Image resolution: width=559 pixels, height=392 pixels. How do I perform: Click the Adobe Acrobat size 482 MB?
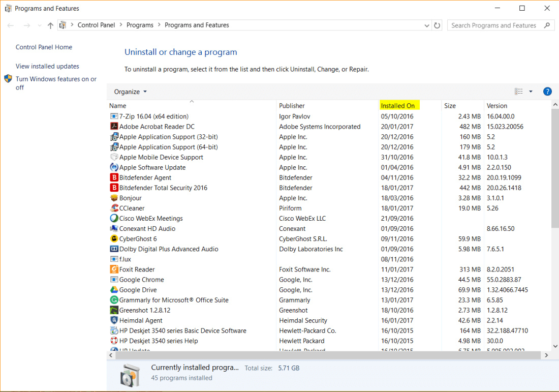(x=470, y=127)
